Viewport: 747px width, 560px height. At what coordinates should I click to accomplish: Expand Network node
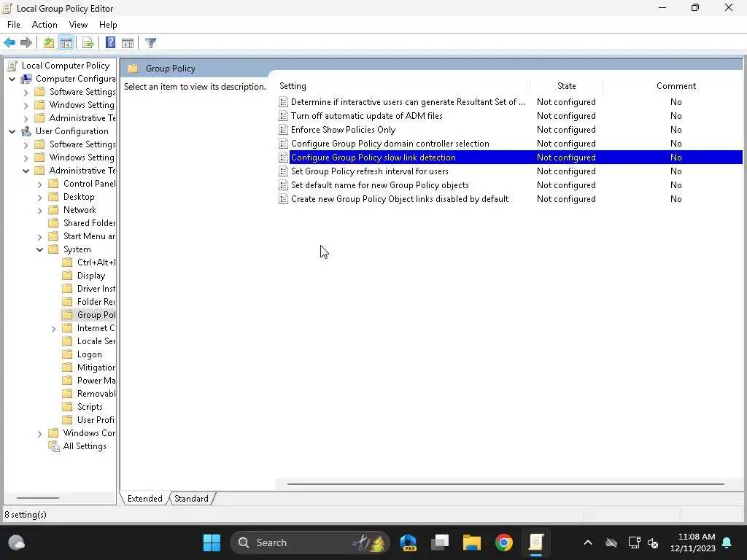[40, 211]
